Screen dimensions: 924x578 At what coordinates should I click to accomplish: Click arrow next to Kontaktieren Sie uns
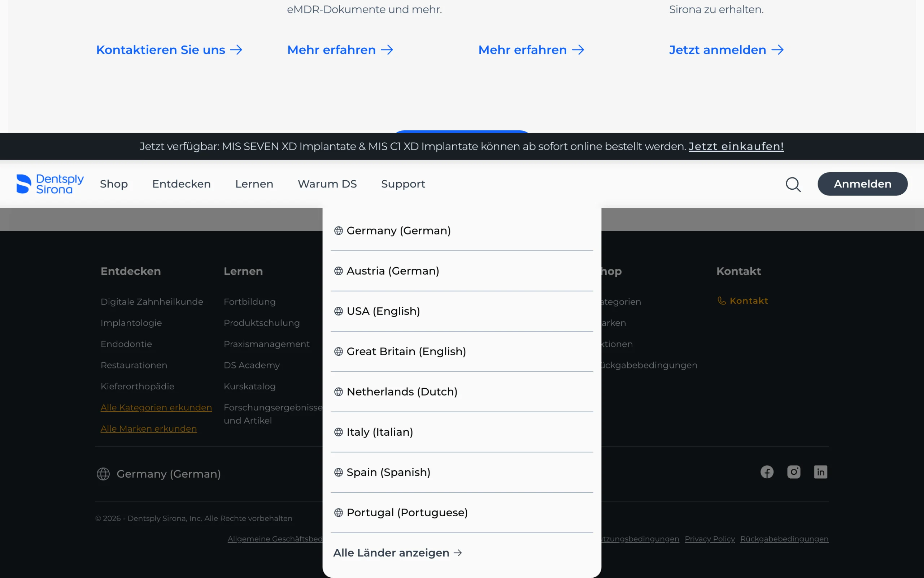point(236,50)
